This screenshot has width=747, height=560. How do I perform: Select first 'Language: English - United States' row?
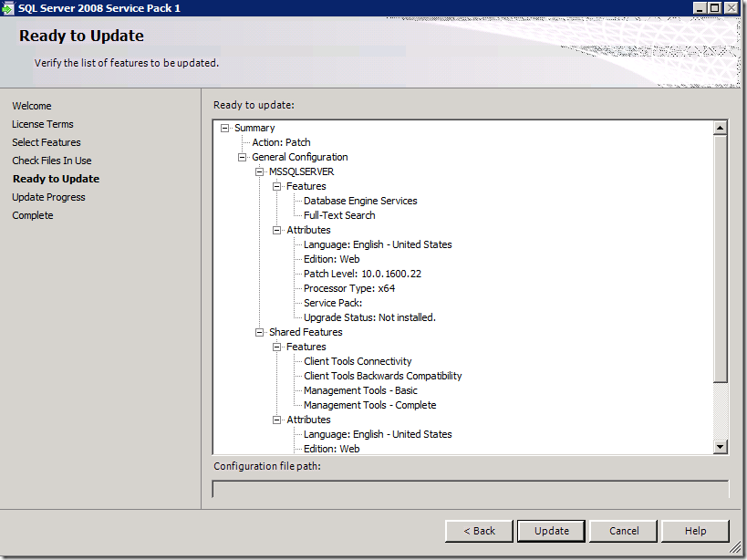(378, 244)
